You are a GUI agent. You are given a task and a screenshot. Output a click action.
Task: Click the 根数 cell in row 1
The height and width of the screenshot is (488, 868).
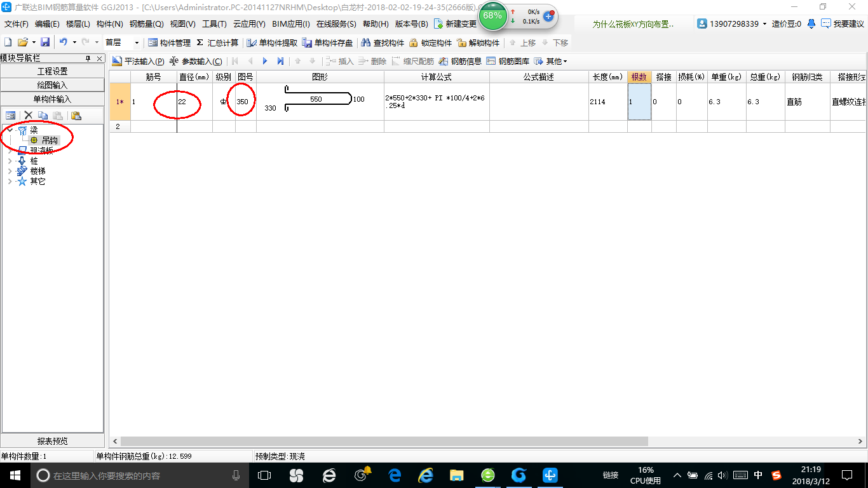pos(639,102)
